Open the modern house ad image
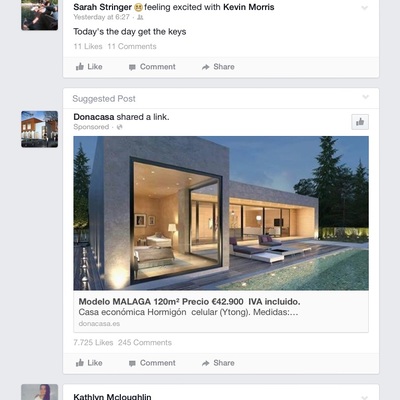 coord(221,213)
